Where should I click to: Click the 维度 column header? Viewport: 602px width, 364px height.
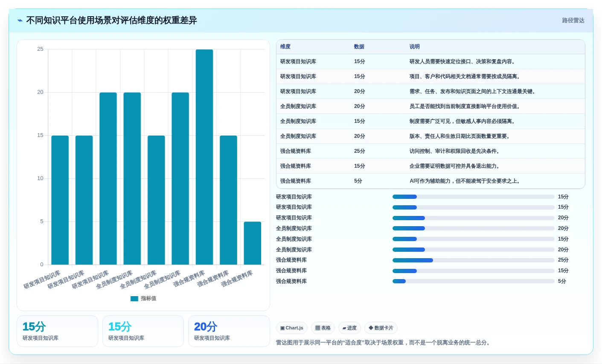tap(285, 47)
